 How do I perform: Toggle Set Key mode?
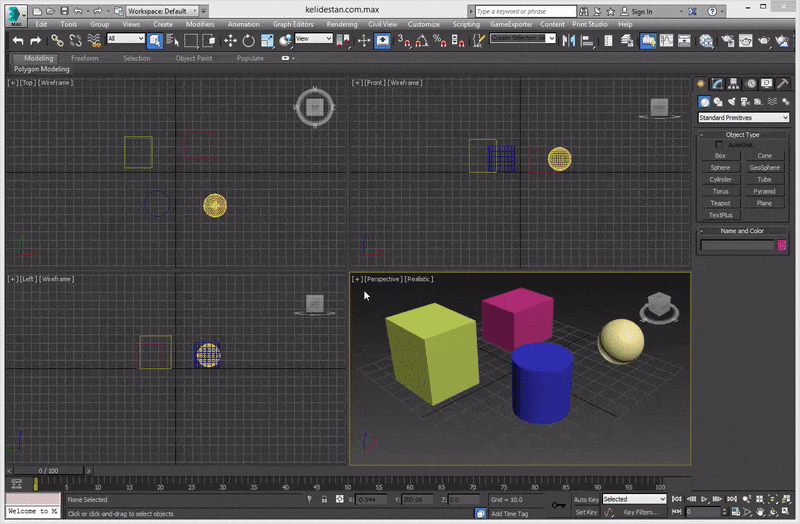pos(586,512)
